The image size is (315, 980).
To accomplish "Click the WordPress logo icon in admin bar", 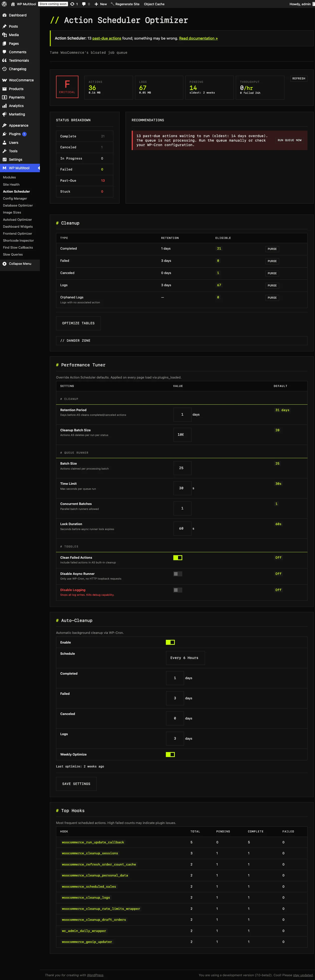I will (x=4, y=4).
